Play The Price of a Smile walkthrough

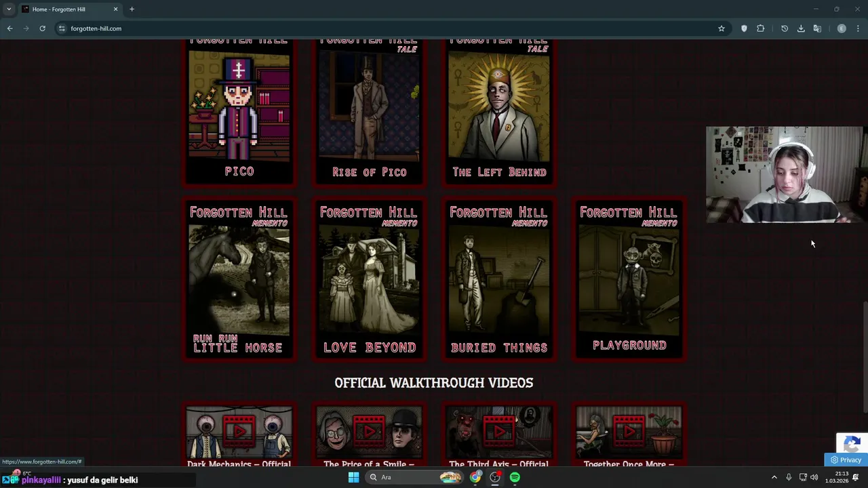[x=370, y=432]
